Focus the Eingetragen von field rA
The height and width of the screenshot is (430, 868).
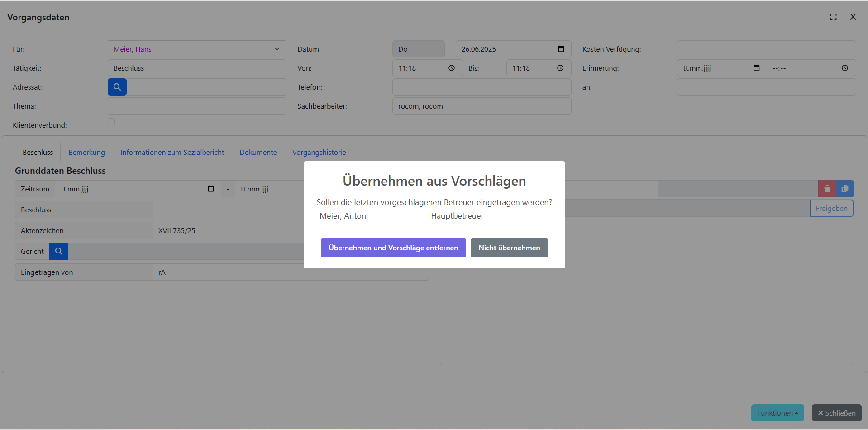pos(291,272)
